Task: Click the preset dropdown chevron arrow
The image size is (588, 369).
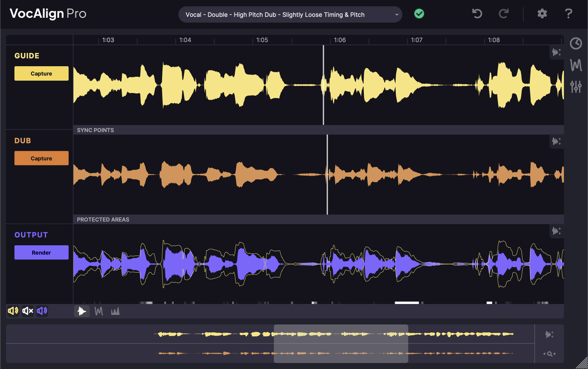Action: [397, 15]
